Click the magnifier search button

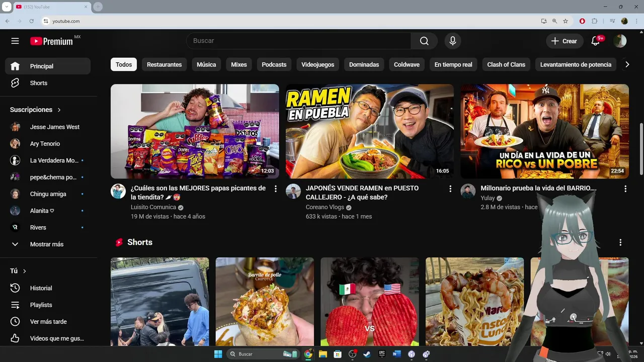pyautogui.click(x=424, y=41)
